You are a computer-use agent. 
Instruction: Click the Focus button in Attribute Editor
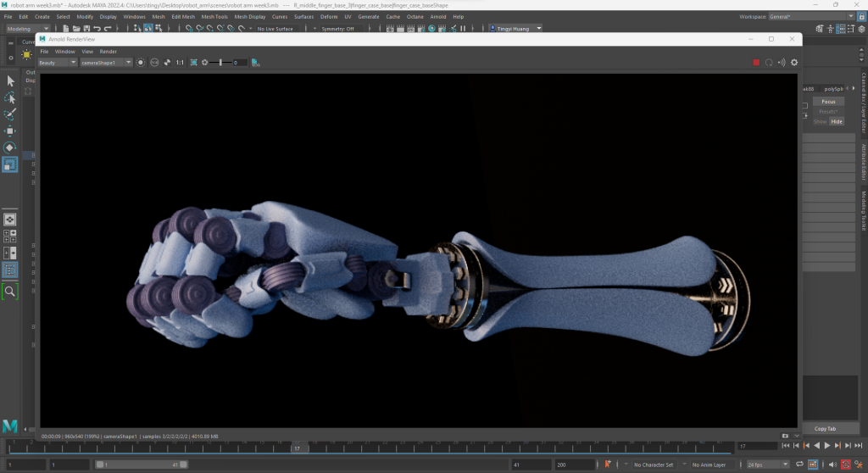[828, 102]
